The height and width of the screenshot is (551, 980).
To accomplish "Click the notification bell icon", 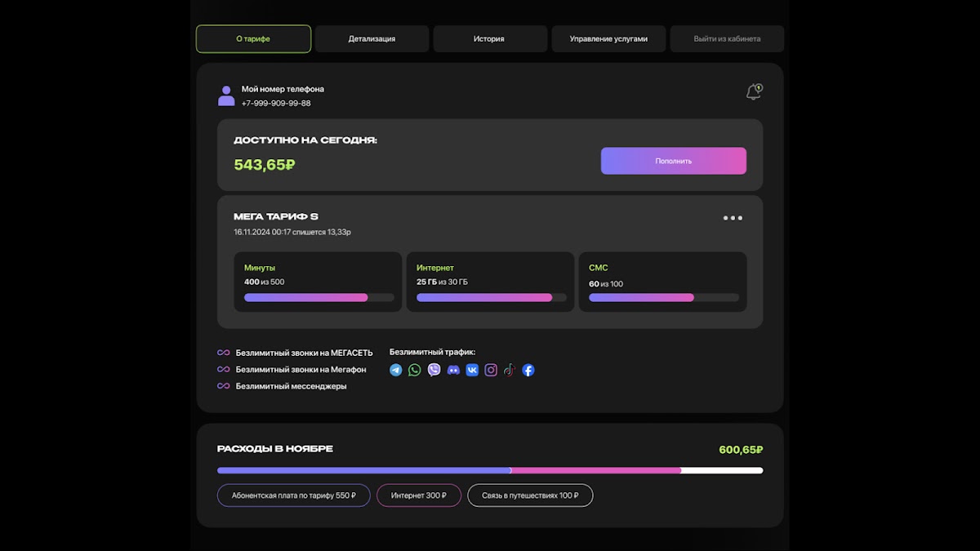I will (754, 92).
